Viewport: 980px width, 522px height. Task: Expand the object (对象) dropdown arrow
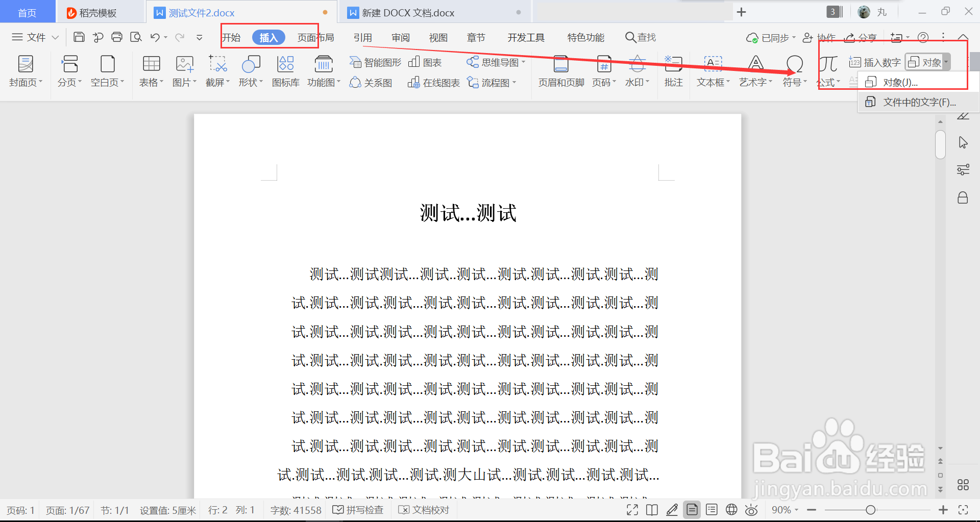click(x=946, y=62)
